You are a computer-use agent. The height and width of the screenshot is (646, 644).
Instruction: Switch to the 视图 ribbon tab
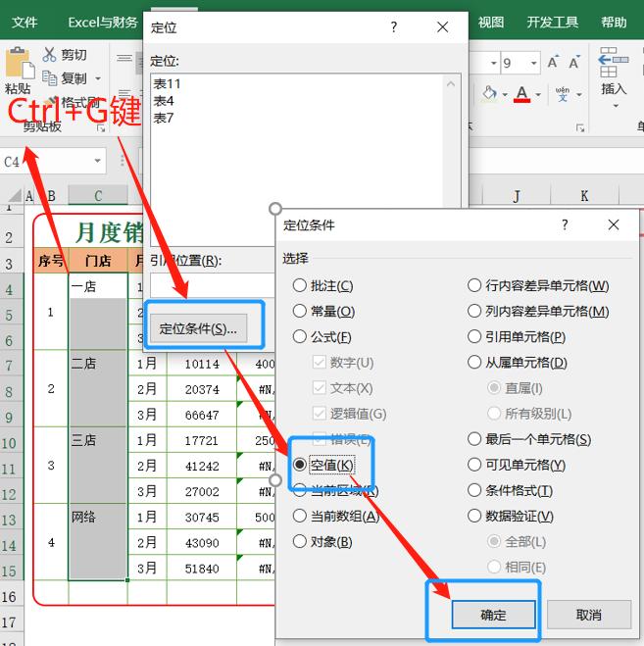(x=491, y=23)
